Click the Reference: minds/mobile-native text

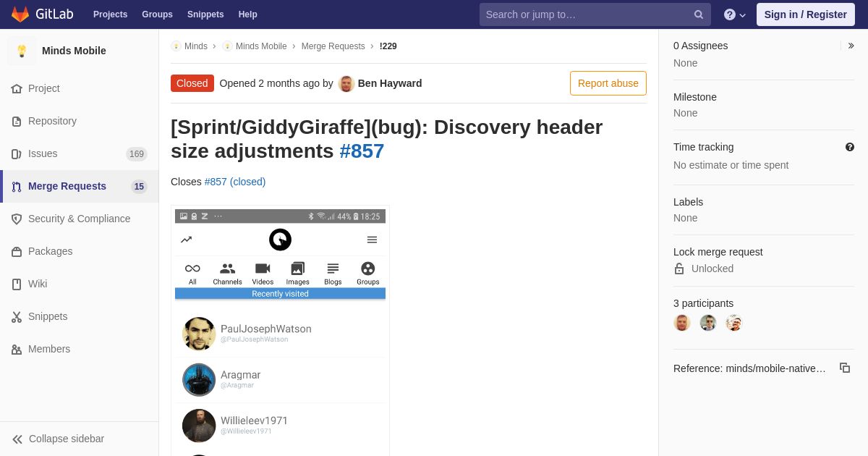coord(749,368)
